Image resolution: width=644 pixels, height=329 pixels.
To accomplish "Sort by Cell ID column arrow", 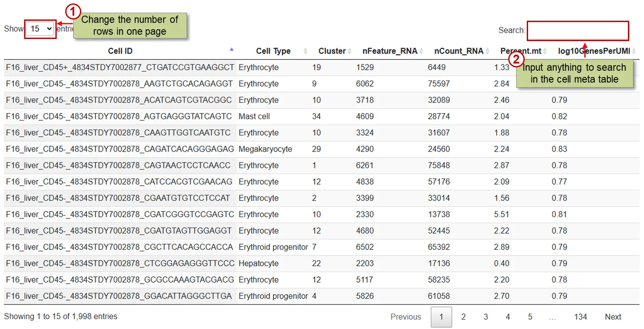I will [x=231, y=50].
